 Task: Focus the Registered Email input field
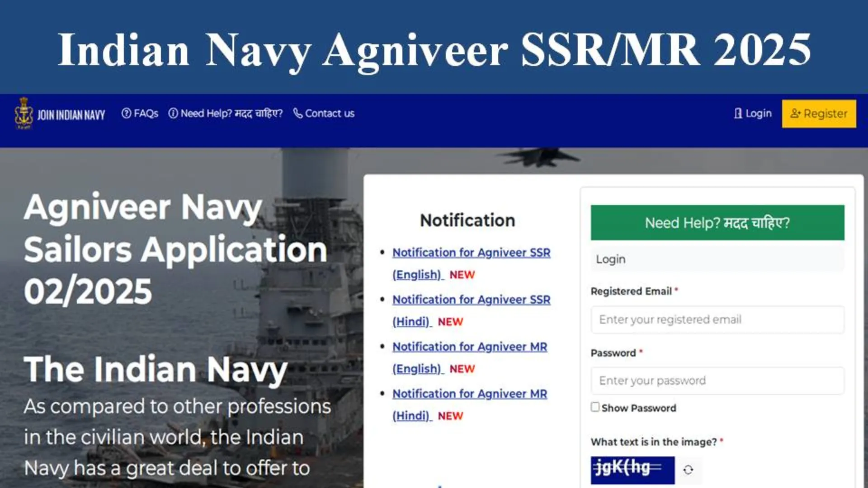(717, 319)
